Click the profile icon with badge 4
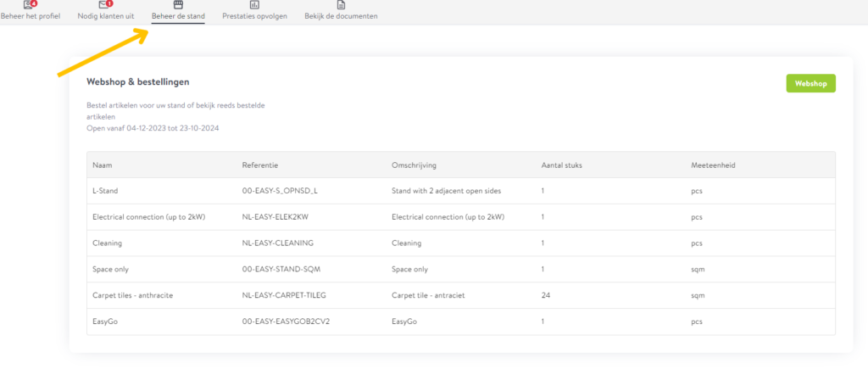The width and height of the screenshot is (868, 380). point(30,4)
